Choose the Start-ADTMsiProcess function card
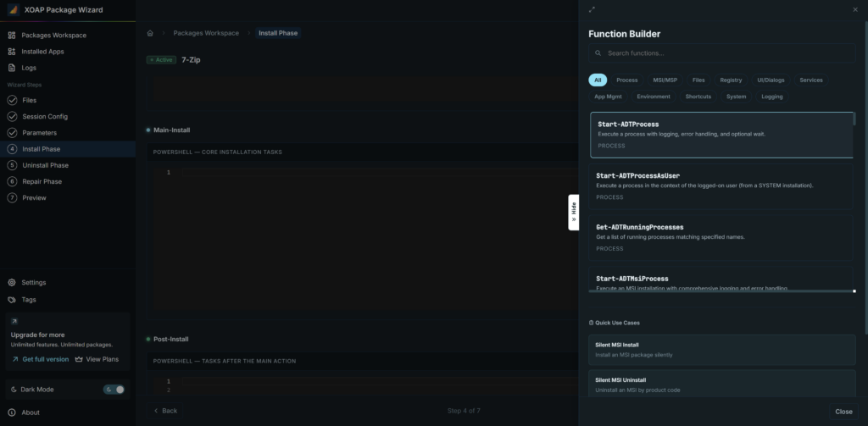This screenshot has width=868, height=426. click(721, 279)
